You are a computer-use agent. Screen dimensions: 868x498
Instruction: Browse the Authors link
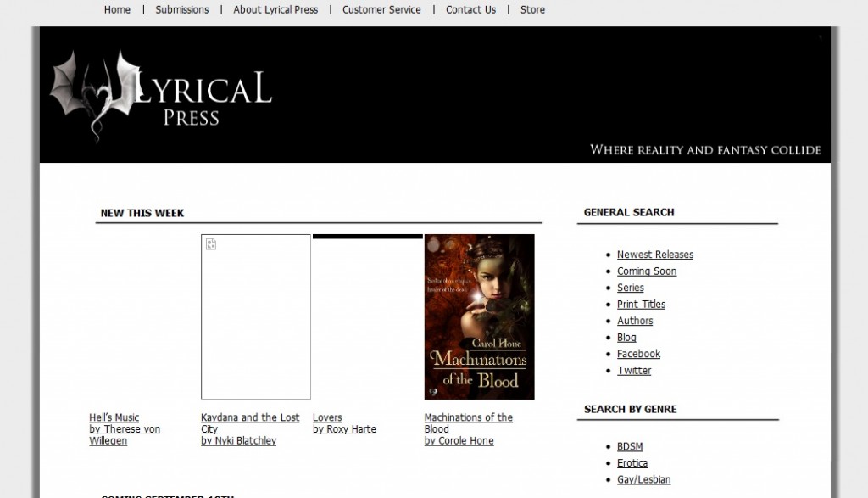[x=635, y=321]
